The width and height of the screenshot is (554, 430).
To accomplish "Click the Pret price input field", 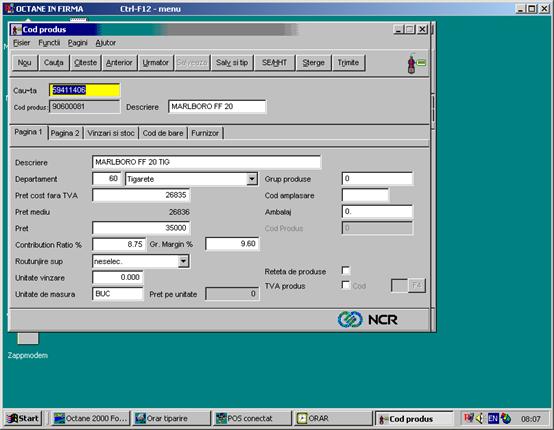I will 141,228.
